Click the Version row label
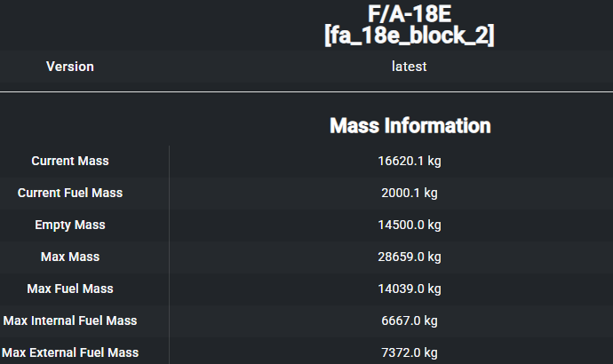 70,67
